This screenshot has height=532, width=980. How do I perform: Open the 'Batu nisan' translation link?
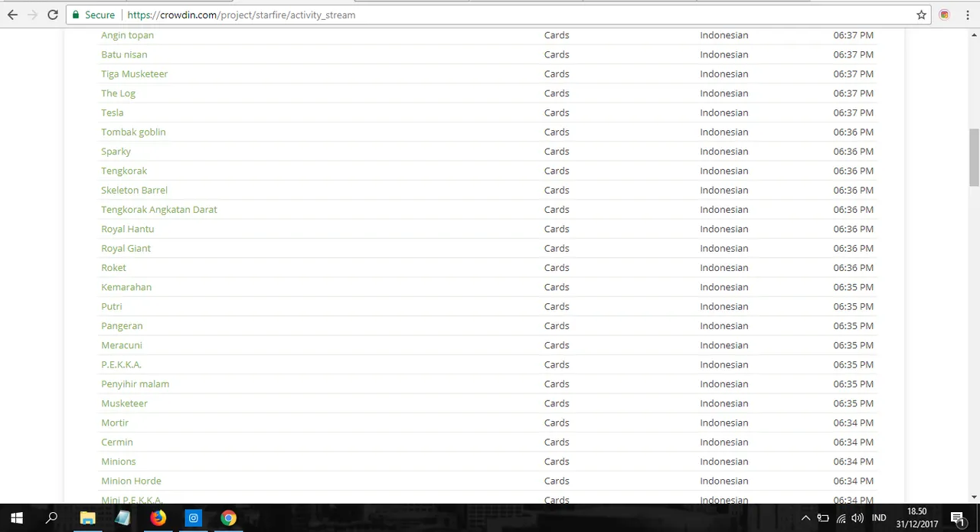click(x=124, y=54)
